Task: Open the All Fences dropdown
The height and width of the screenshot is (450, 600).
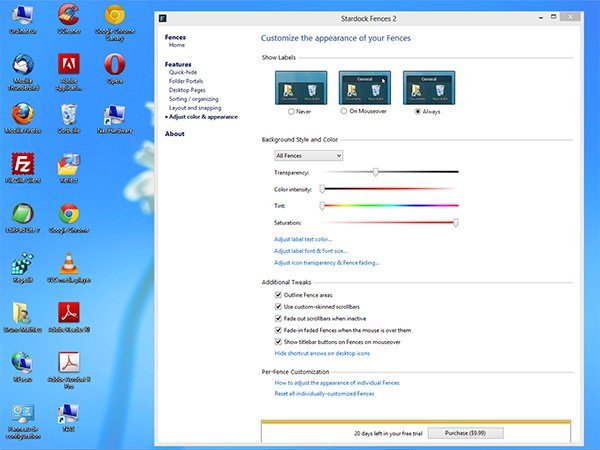Action: coord(308,155)
